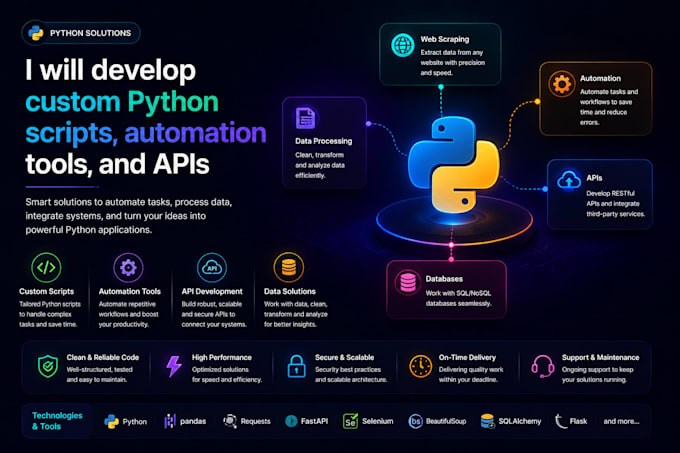Click the green Custom Scripts code icon
680x453 pixels.
point(46,267)
